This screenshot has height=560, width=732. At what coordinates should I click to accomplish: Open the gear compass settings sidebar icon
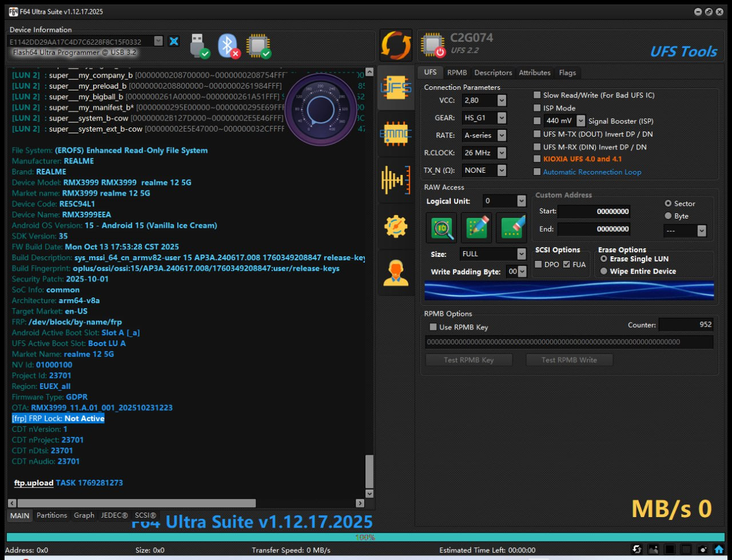click(x=396, y=227)
